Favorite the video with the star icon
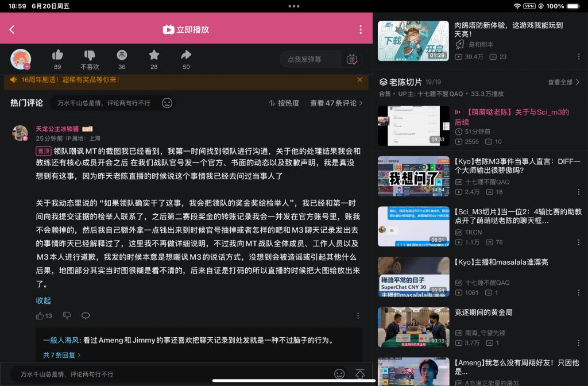 tap(154, 53)
